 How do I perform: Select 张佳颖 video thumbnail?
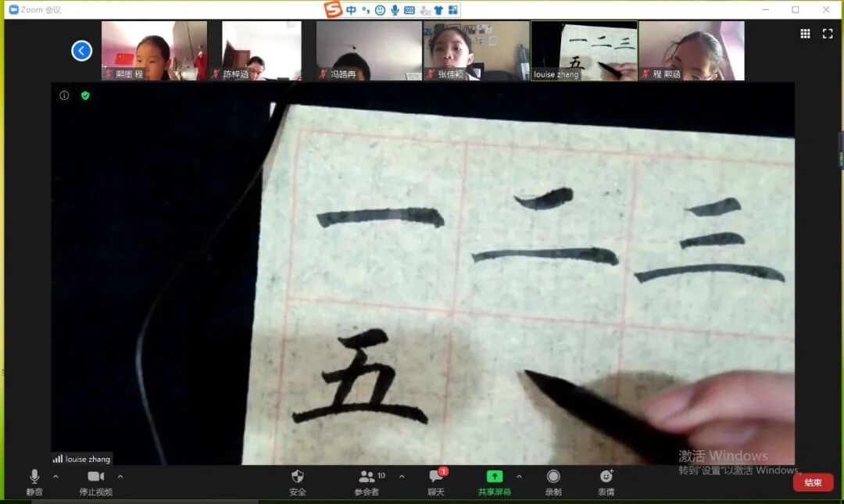(x=477, y=51)
